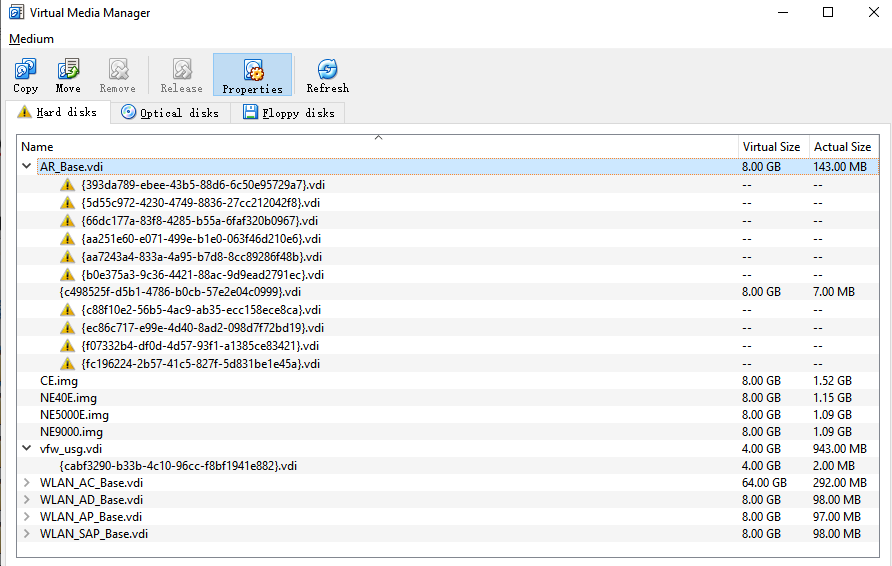This screenshot has width=892, height=566.
Task: Open the Medium menu
Action: pos(31,39)
